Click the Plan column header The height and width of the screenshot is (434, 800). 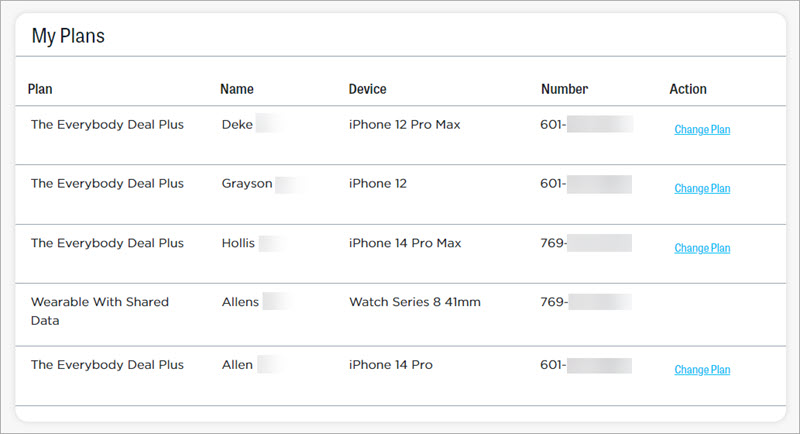[41, 89]
